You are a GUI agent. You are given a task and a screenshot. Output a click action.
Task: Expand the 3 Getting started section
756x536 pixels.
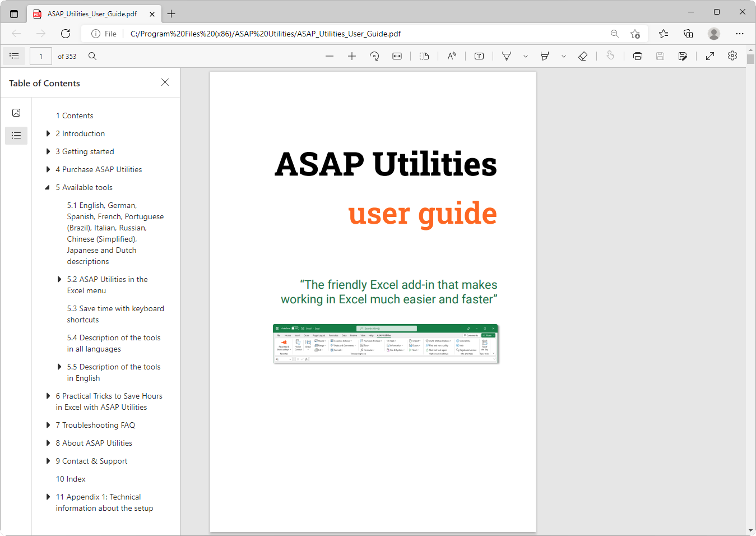click(48, 151)
